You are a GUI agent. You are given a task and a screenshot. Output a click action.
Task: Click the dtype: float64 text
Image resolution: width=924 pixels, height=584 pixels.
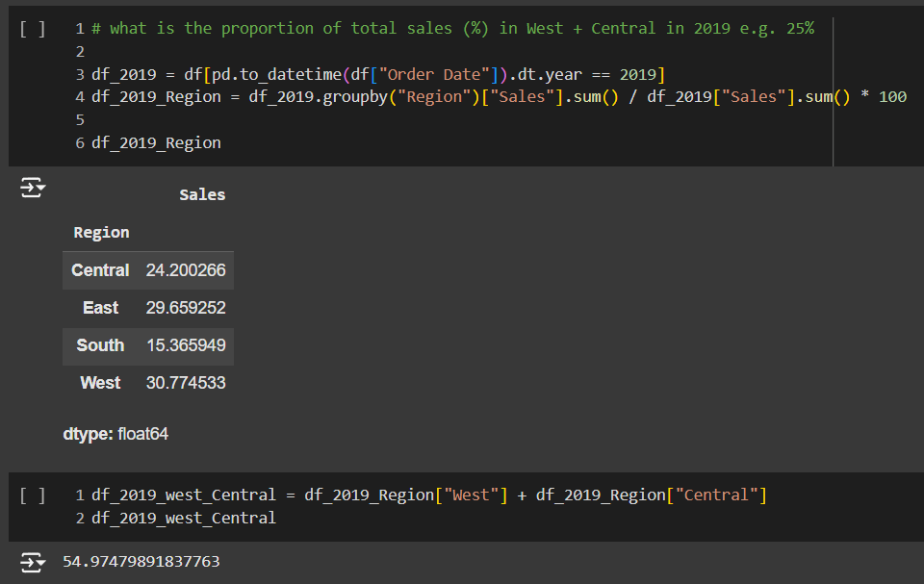click(115, 434)
